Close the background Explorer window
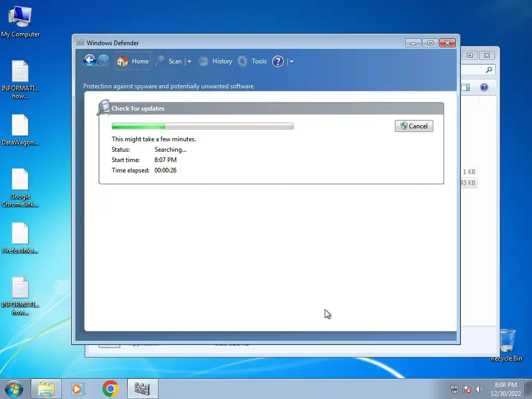This screenshot has height=399, width=532. 487,55
